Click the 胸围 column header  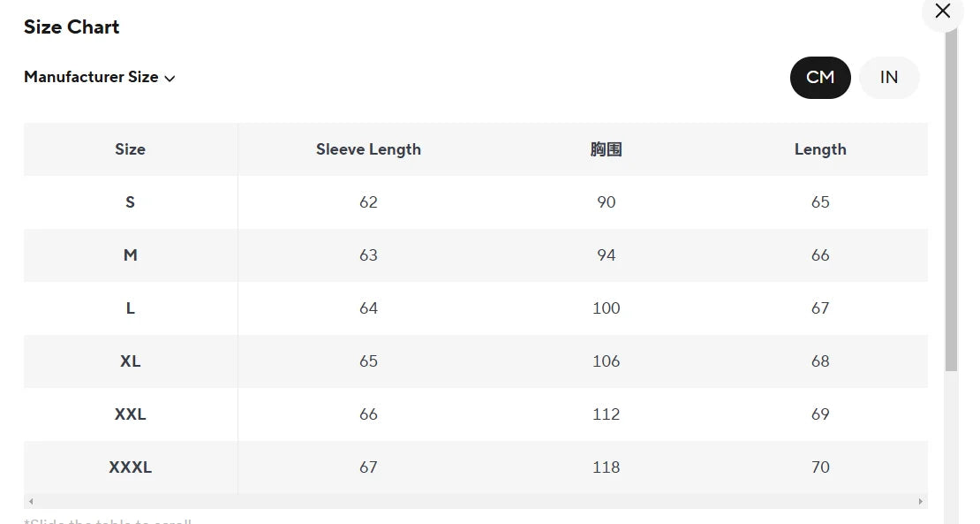pos(606,149)
